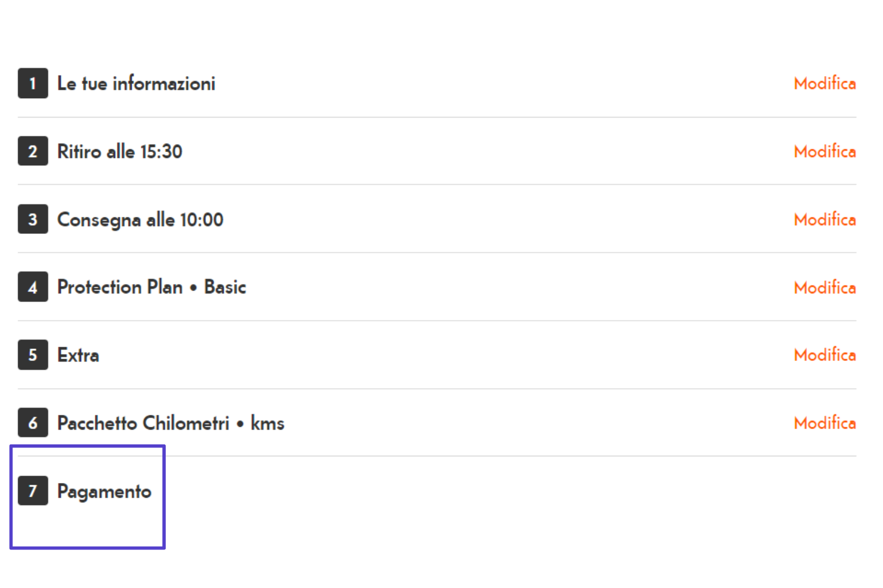This screenshot has height=588, width=883.
Task: Click the step 4 number badge
Action: coord(33,287)
